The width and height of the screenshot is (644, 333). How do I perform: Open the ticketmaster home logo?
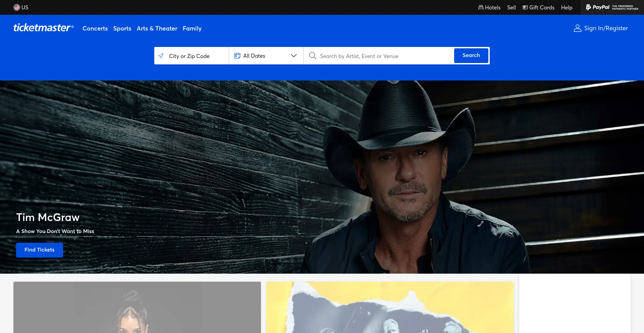pos(43,28)
